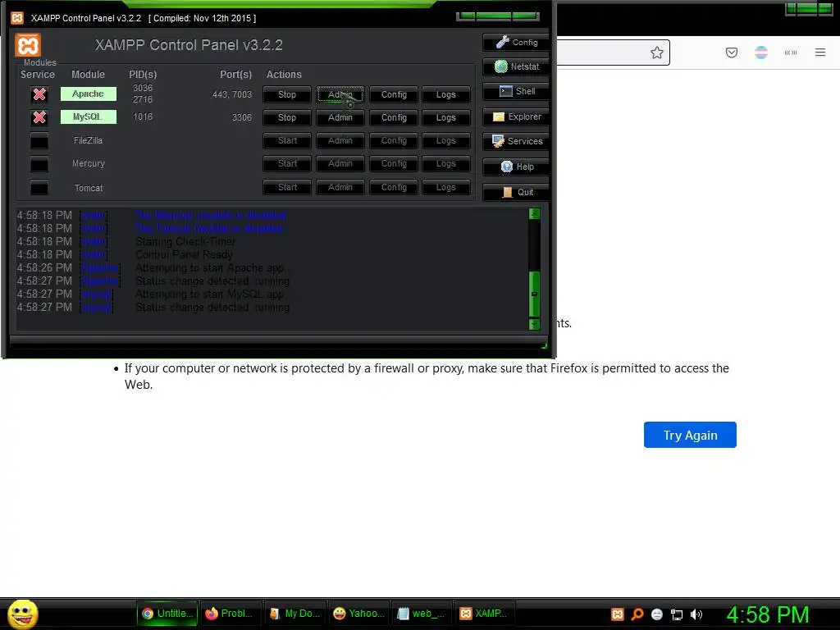Open the Tomcat Config menu

tap(394, 187)
